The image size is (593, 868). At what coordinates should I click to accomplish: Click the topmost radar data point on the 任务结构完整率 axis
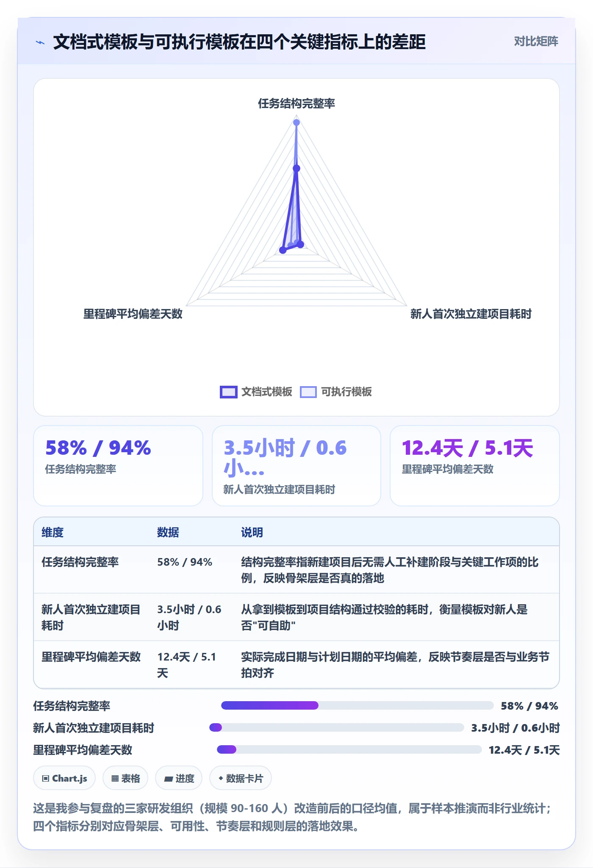tap(296, 122)
